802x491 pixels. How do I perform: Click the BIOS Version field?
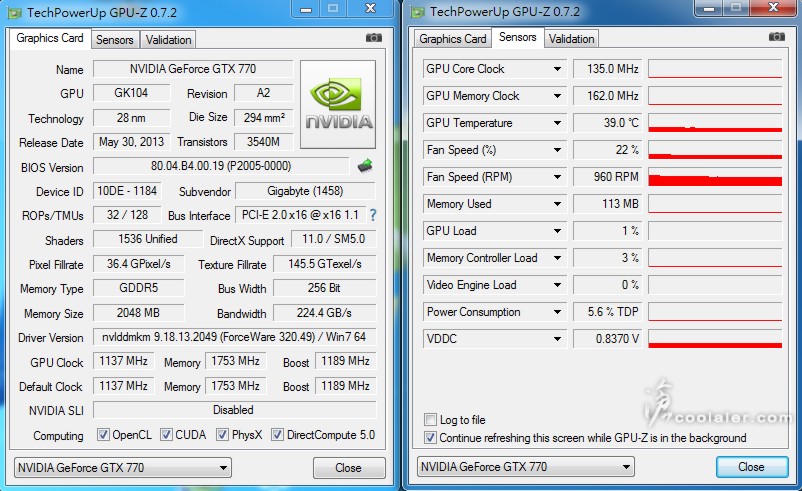[221, 166]
